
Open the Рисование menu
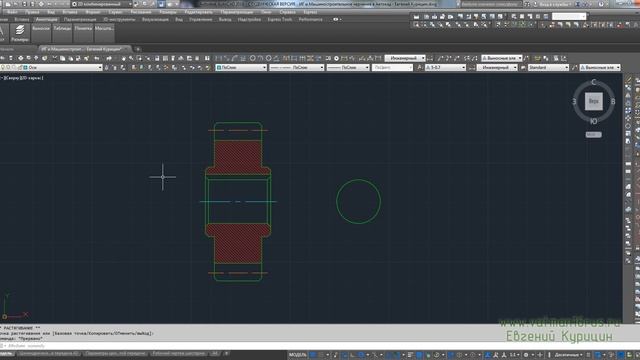click(141, 12)
